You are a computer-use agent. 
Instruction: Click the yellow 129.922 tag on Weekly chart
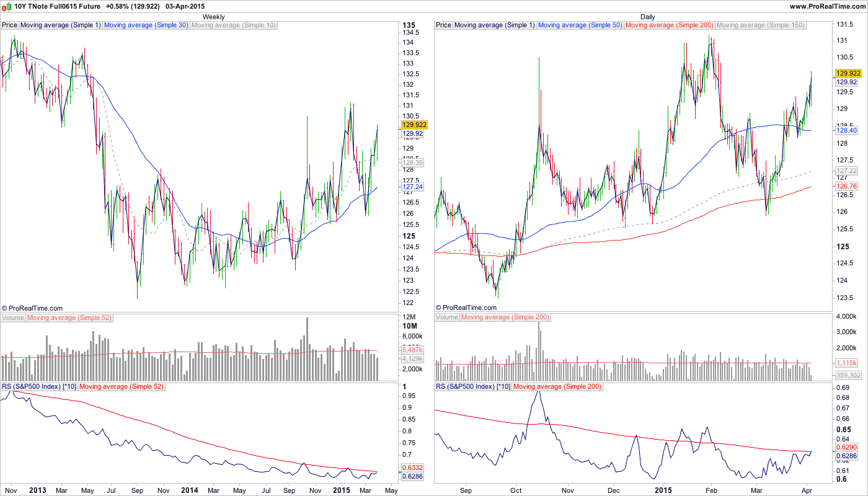click(x=415, y=125)
